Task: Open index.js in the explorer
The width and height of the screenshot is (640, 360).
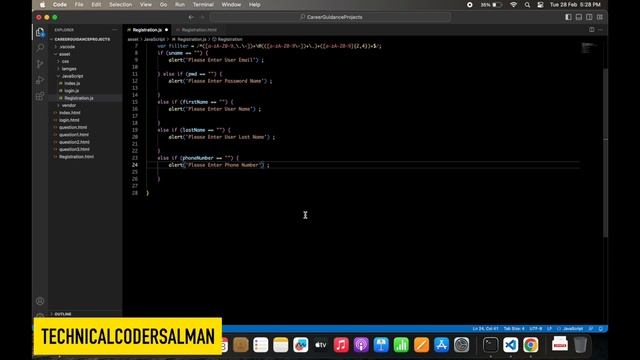Action: tap(72, 83)
